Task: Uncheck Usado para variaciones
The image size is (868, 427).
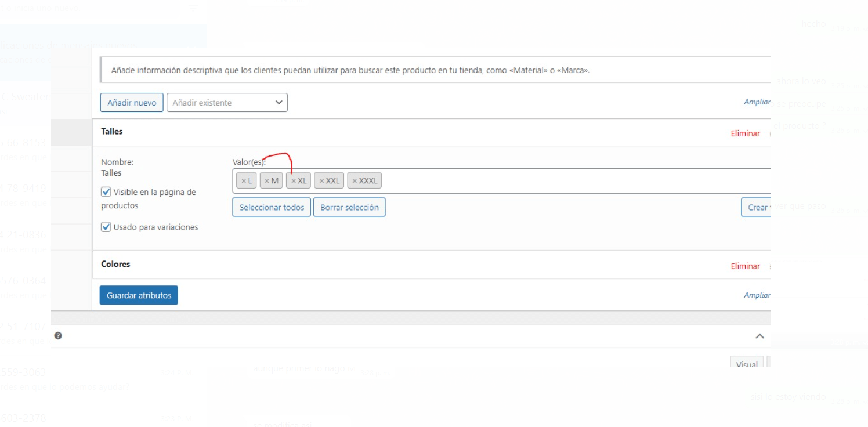Action: (x=106, y=227)
